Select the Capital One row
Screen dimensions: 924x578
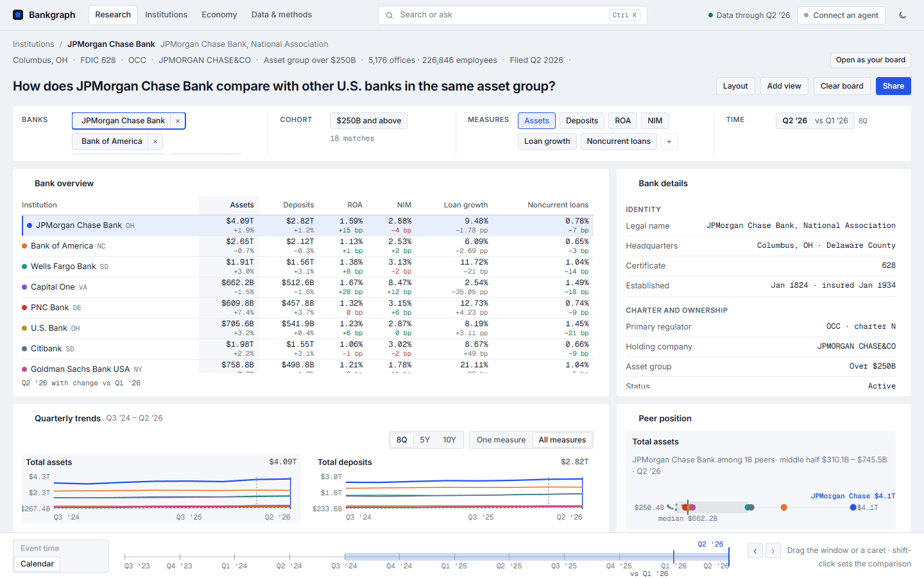[307, 287]
